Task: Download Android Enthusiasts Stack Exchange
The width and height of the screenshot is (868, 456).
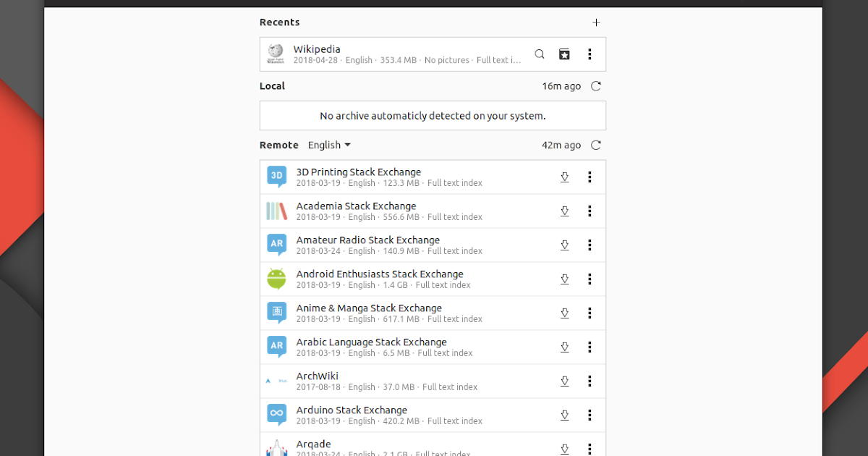Action: click(x=565, y=279)
